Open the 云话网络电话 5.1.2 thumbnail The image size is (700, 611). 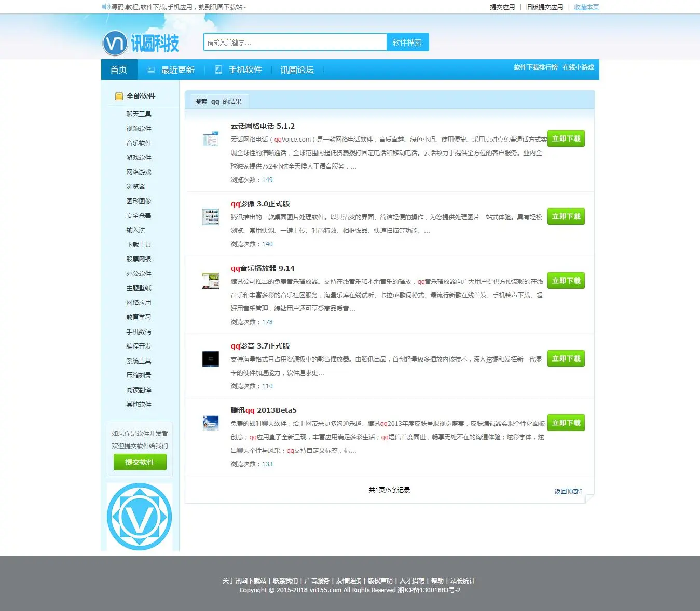click(211, 138)
